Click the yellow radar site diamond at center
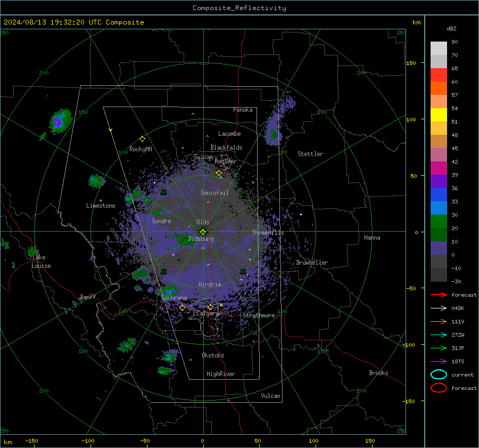 tap(203, 232)
